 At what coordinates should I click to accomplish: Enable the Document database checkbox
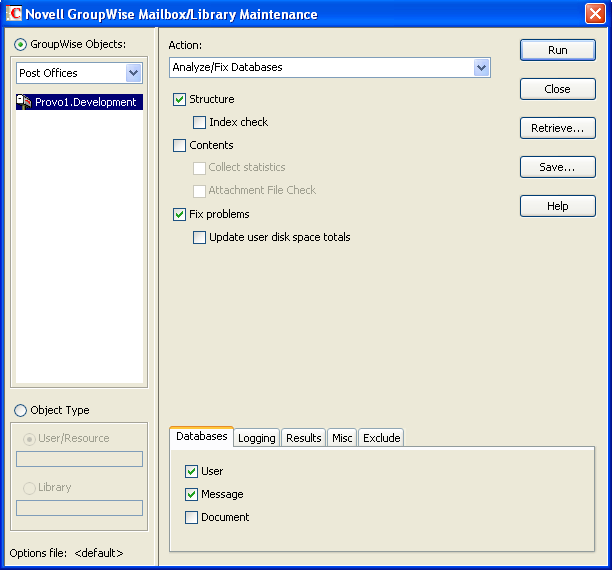tap(192, 518)
